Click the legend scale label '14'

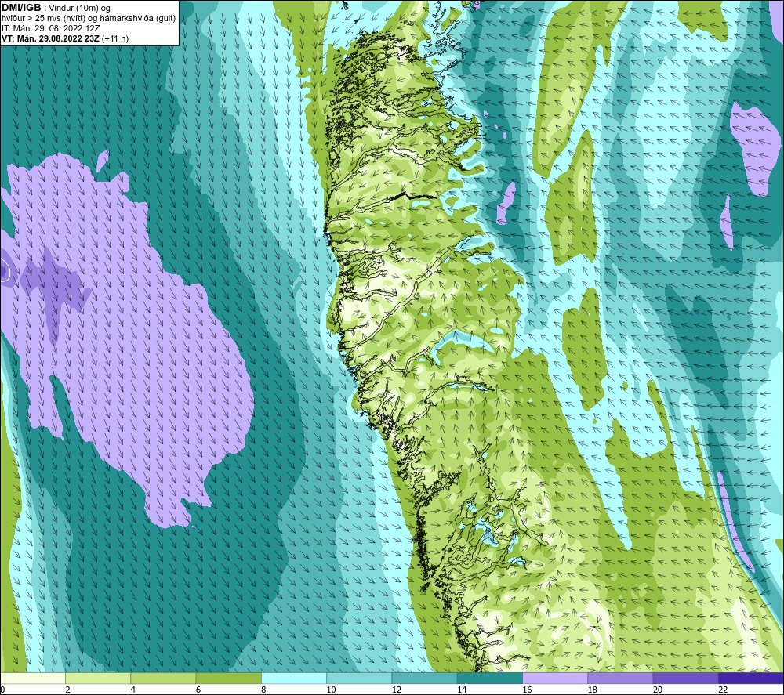(x=462, y=690)
